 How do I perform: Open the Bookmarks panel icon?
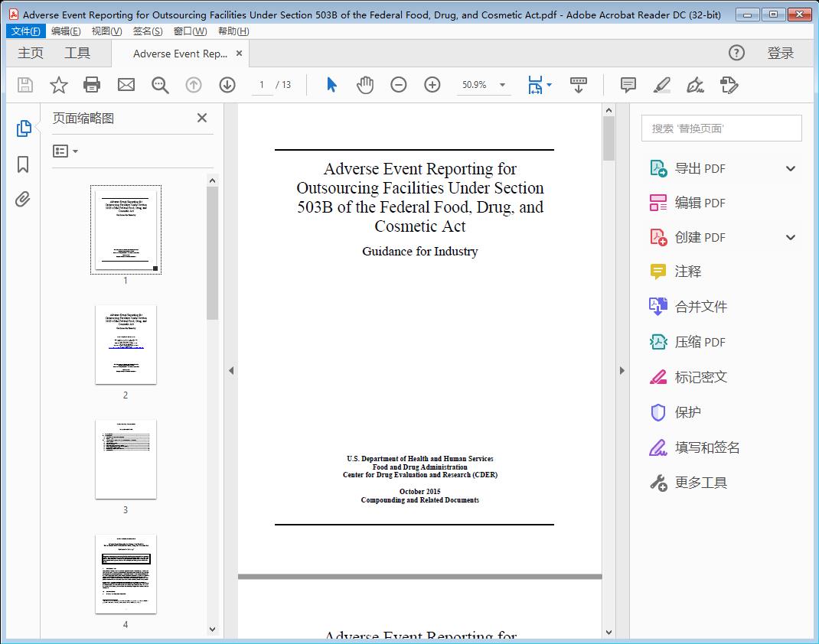[23, 164]
